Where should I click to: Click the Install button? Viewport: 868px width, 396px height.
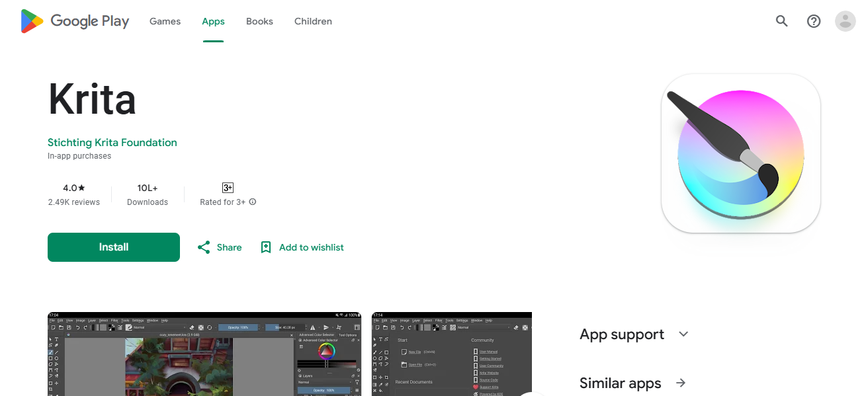(x=114, y=247)
